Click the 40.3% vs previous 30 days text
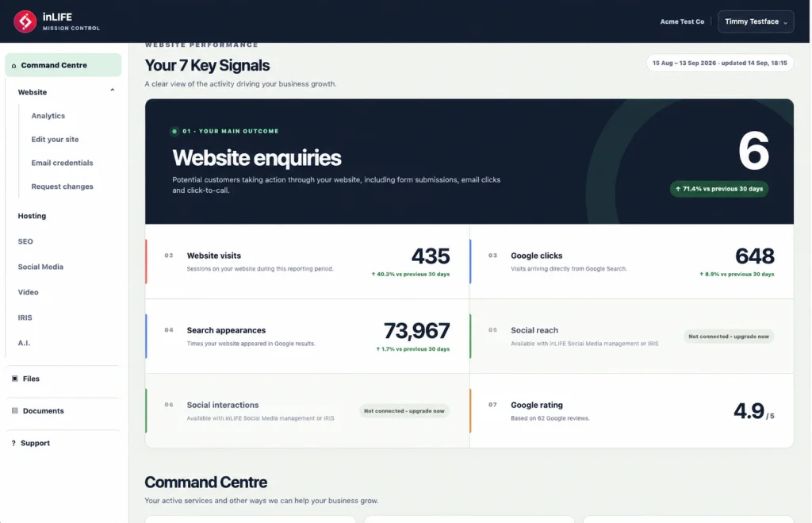The width and height of the screenshot is (812, 523). (x=410, y=275)
